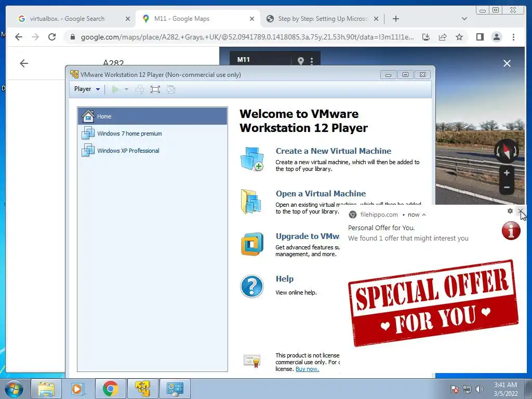This screenshot has width=532, height=399.
Task: Close Street View with the X button
Action: (x=507, y=63)
